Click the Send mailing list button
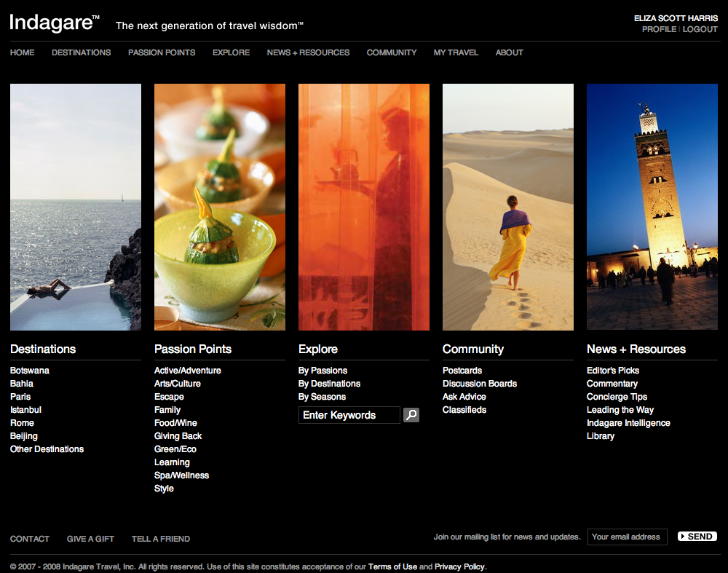 coord(697,537)
